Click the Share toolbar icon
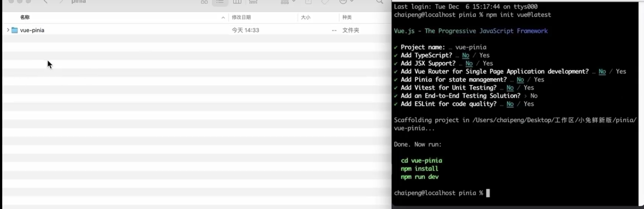The height and width of the screenshot is (209, 644). pos(309,2)
